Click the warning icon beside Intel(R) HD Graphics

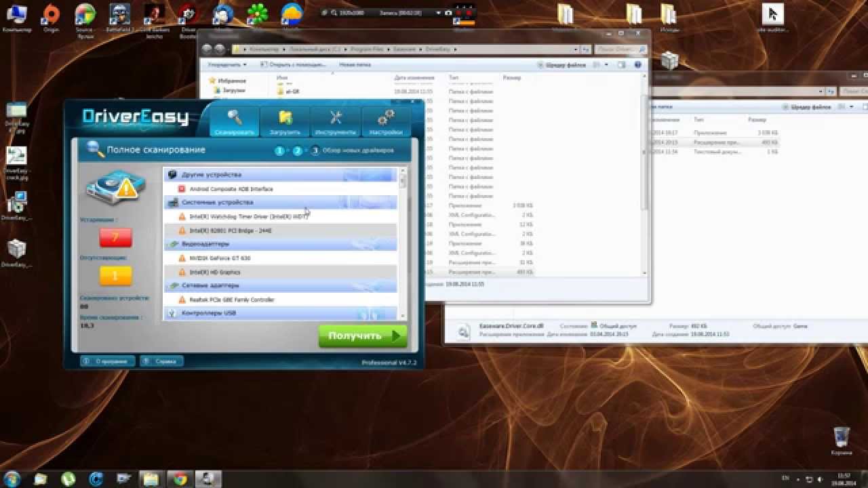[182, 272]
